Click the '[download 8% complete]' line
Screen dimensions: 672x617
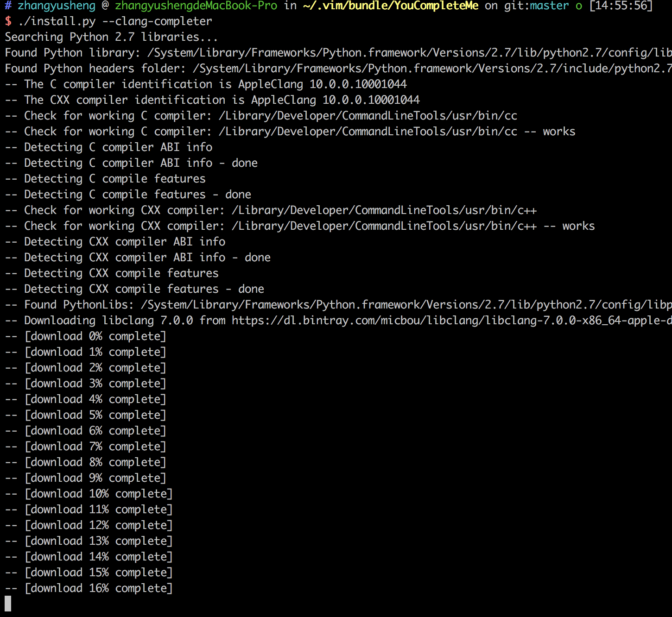click(86, 462)
